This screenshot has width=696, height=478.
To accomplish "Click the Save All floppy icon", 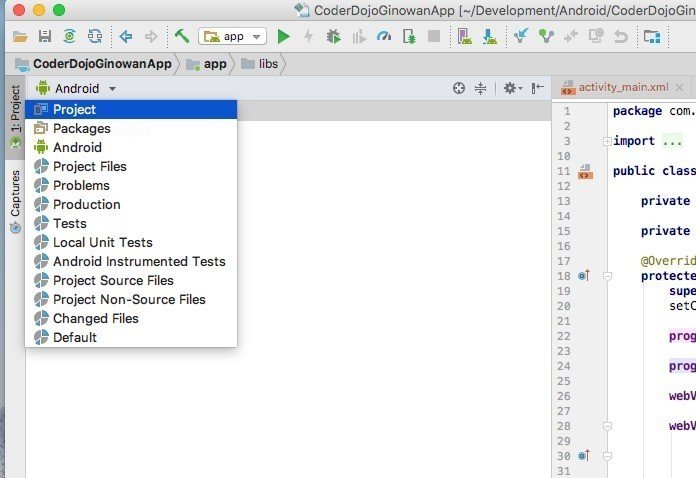I will point(45,36).
